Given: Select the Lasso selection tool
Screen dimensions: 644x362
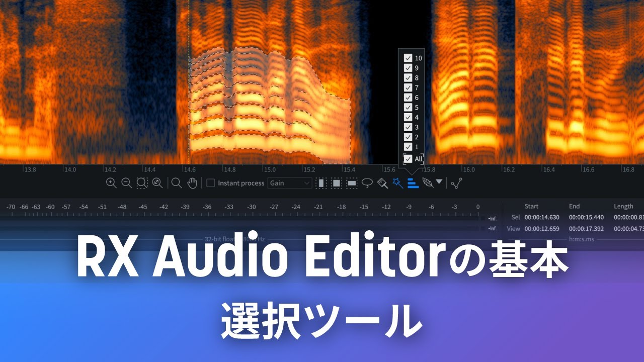Looking at the screenshot, I should click(367, 183).
